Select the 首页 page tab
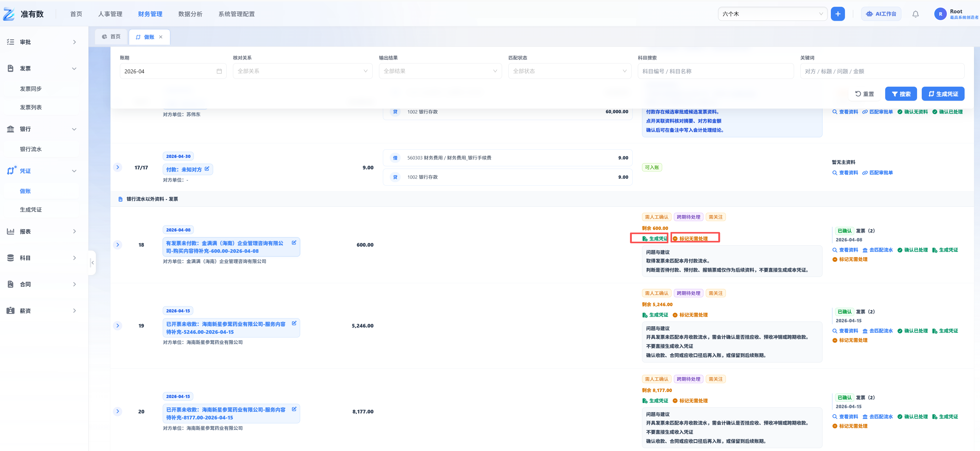Image resolution: width=980 pixels, height=451 pixels. pyautogui.click(x=111, y=37)
